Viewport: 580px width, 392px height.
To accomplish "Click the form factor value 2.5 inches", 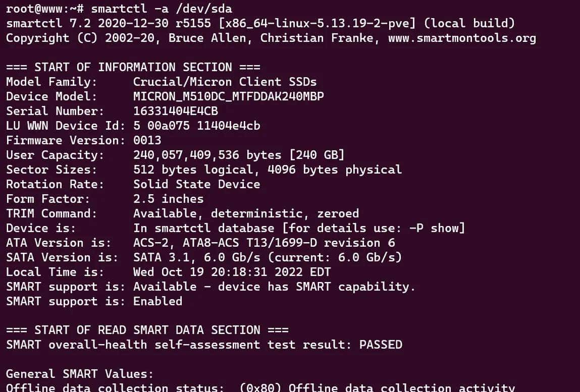I will pyautogui.click(x=168, y=199).
